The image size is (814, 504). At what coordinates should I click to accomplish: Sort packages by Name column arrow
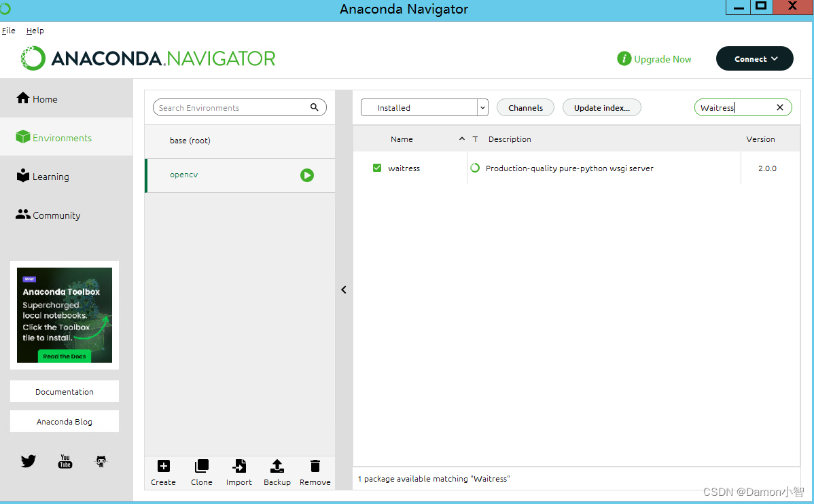[x=461, y=139]
